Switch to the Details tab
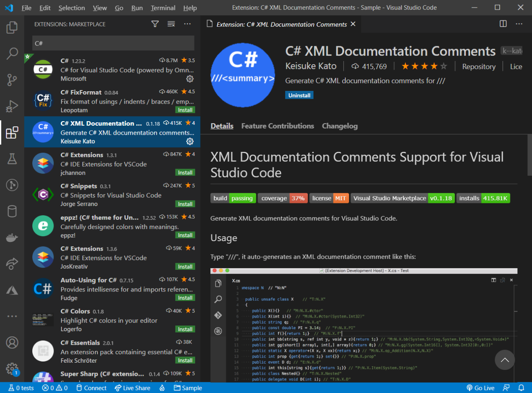The width and height of the screenshot is (532, 393). point(222,126)
